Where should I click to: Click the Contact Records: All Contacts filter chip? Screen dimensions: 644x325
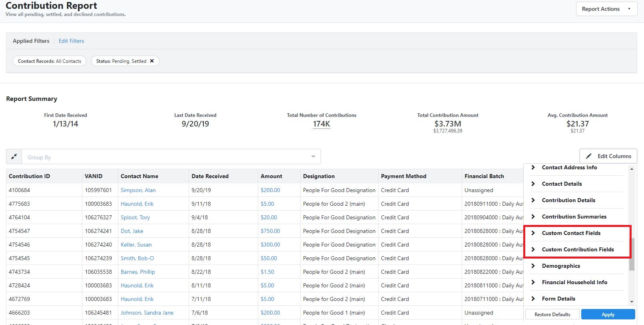(50, 61)
